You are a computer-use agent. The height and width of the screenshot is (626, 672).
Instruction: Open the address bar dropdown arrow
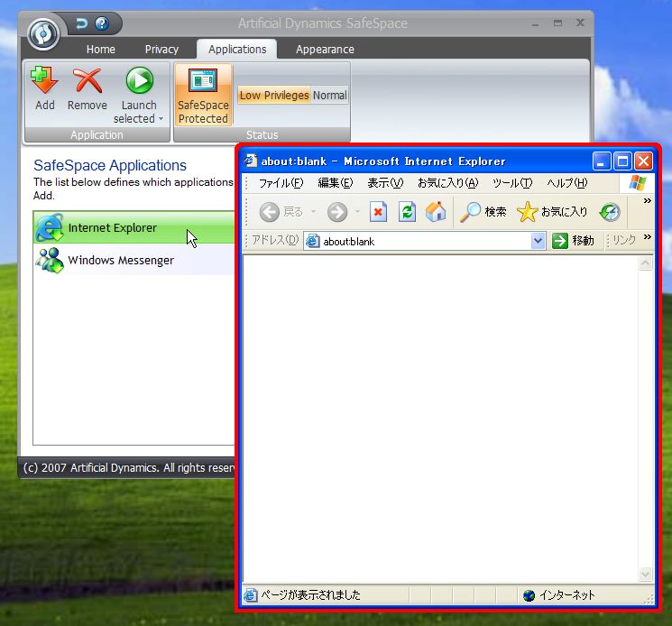(x=538, y=241)
